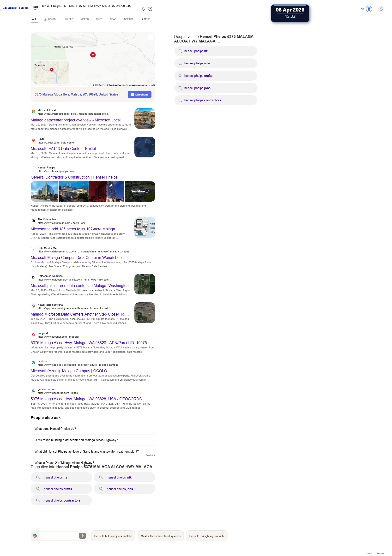This screenshot has width=392, height=556.
Task: Expand Sand Island wastewater treatment plant question
Action: 93,451
